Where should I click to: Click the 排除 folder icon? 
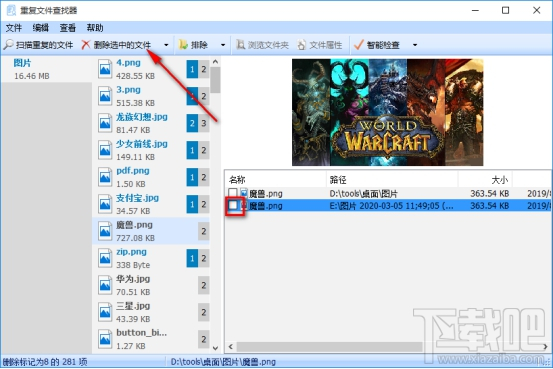tap(183, 44)
